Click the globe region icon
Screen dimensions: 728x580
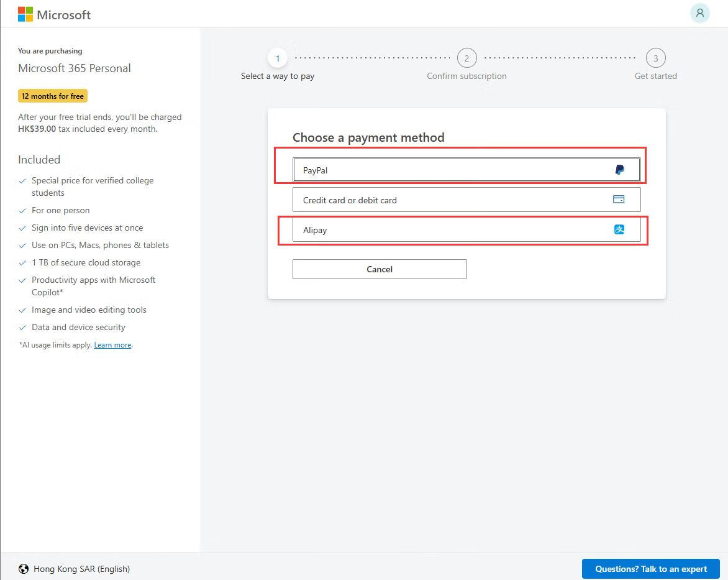(x=24, y=569)
